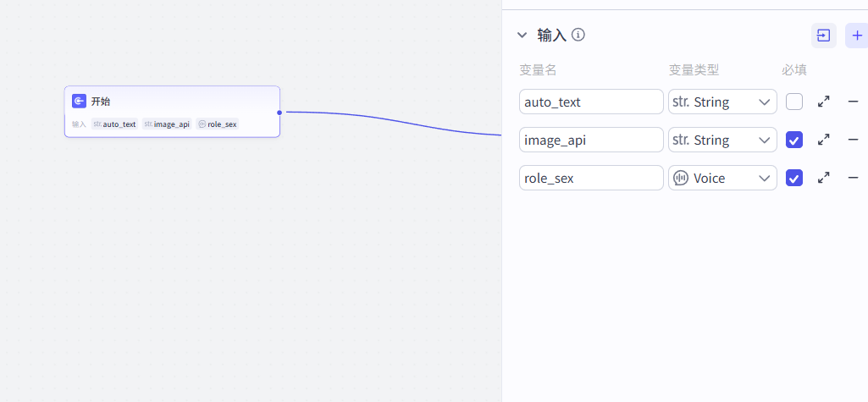Remove the auto_text variable row
The height and width of the screenshot is (402, 868).
coord(853,102)
